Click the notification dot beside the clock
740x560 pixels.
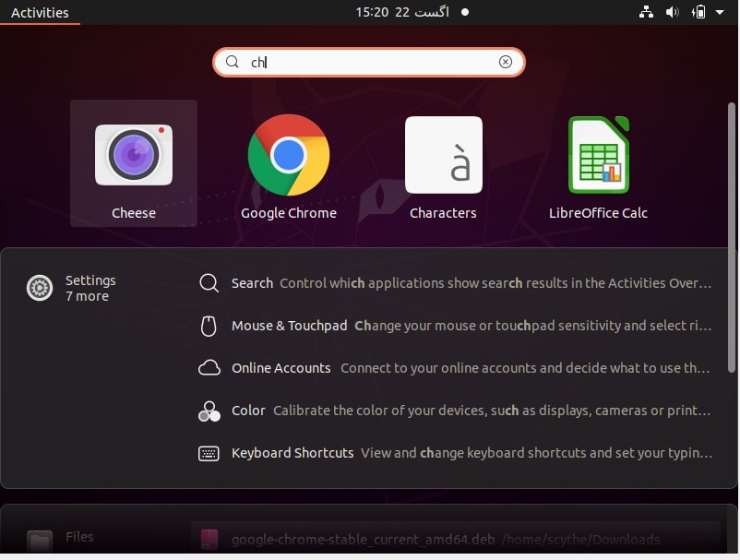[465, 12]
